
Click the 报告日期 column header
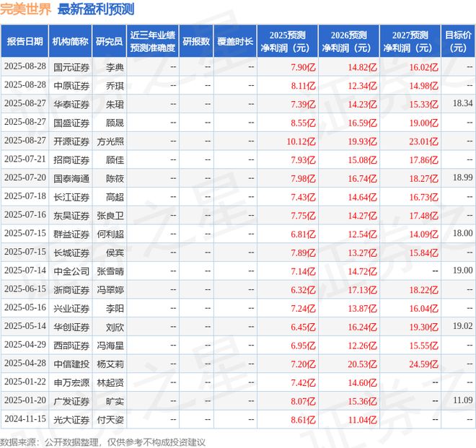tap(25, 41)
